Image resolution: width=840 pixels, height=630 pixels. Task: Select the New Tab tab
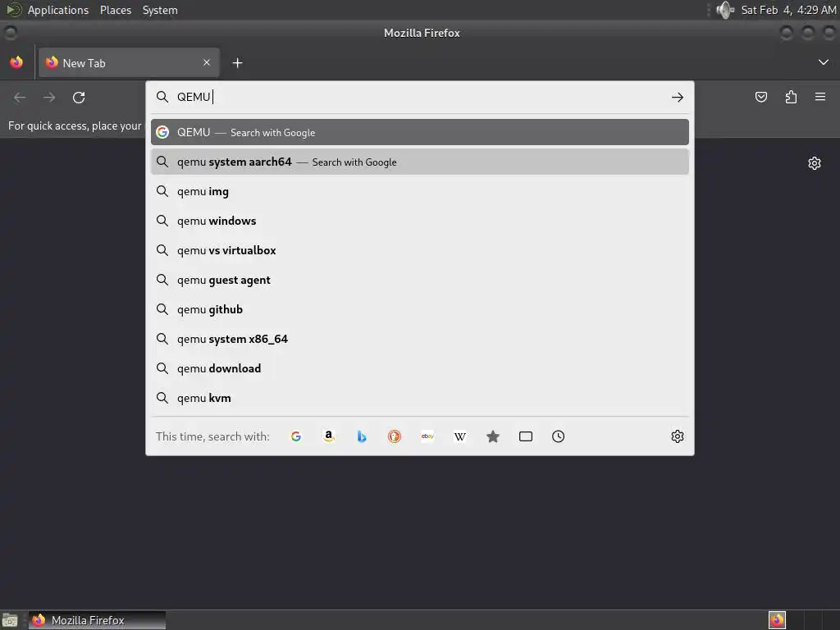click(129, 62)
